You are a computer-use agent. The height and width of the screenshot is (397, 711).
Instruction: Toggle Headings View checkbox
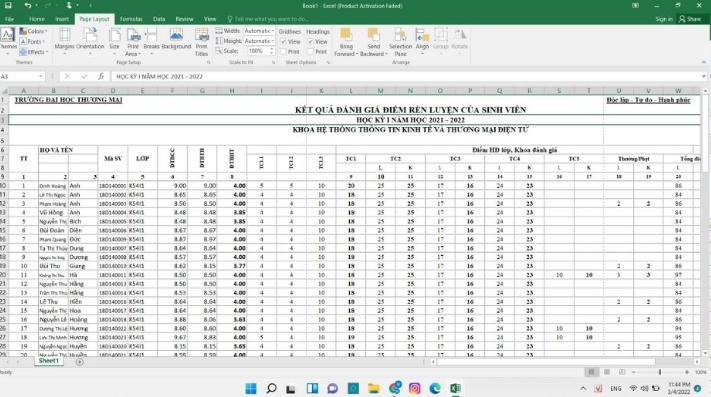click(x=311, y=42)
